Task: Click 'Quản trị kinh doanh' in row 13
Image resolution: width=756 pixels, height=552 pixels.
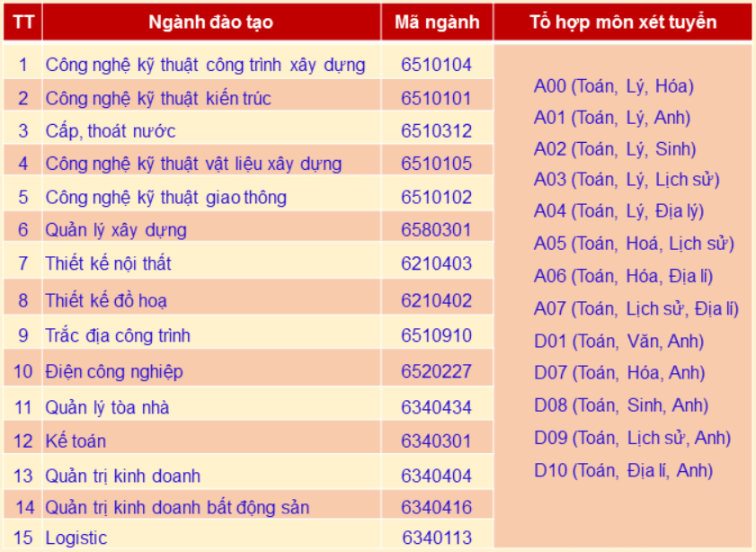Action: pyautogui.click(x=122, y=476)
